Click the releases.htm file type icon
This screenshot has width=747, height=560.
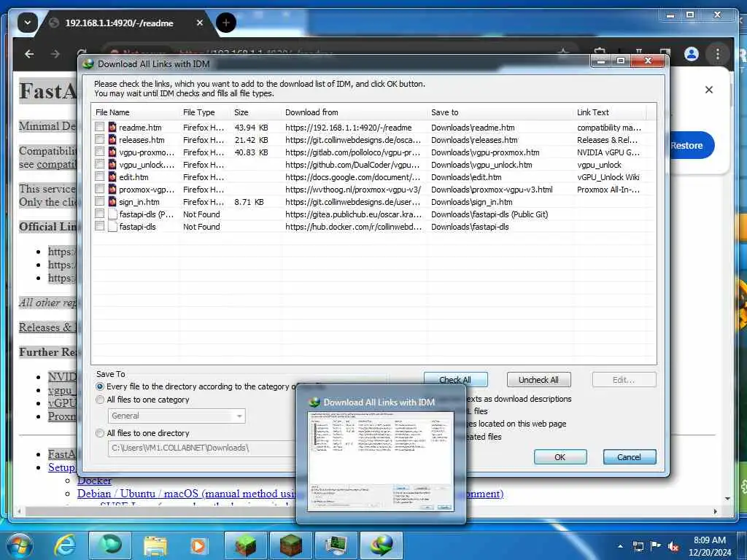[x=112, y=139]
